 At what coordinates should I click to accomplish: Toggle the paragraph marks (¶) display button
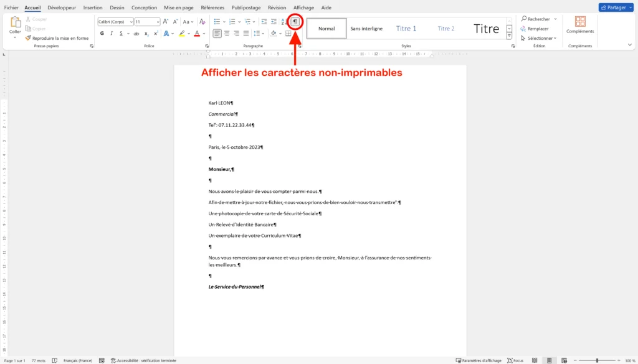pyautogui.click(x=295, y=21)
